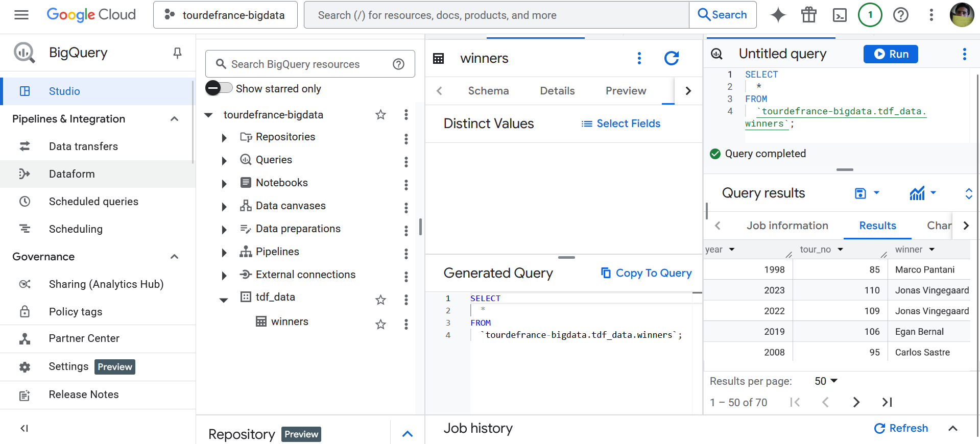Expand the External connections node
Screen dimensions: 980x444
pyautogui.click(x=224, y=276)
